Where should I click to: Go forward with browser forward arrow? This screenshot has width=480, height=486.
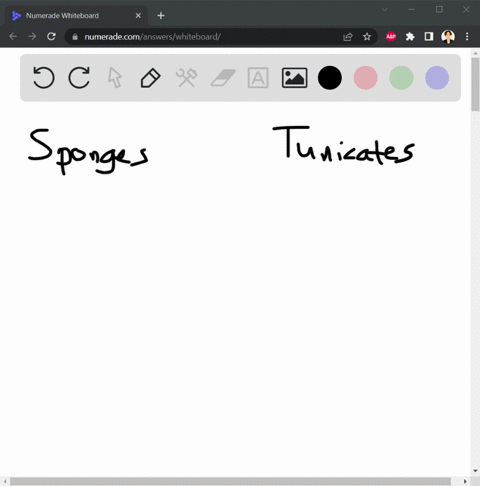pyautogui.click(x=32, y=36)
